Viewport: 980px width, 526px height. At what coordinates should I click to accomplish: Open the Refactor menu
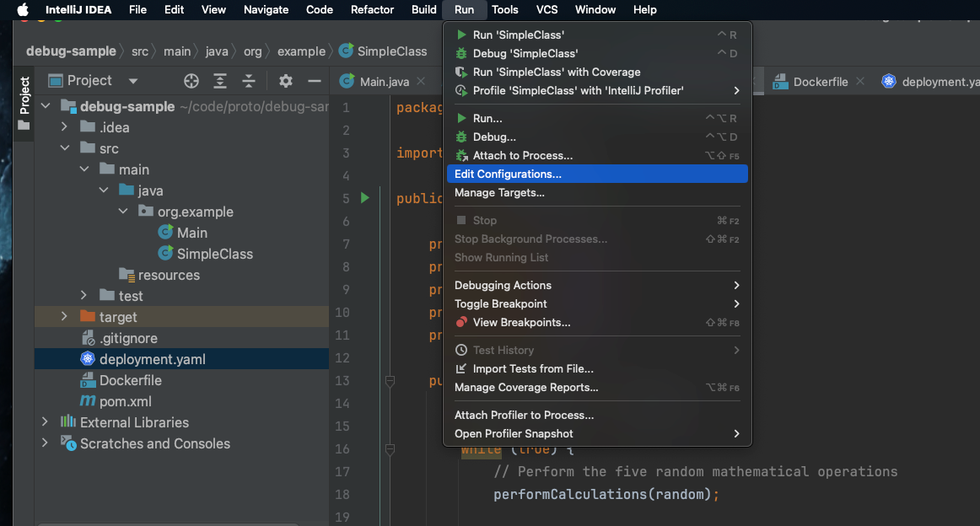(372, 9)
